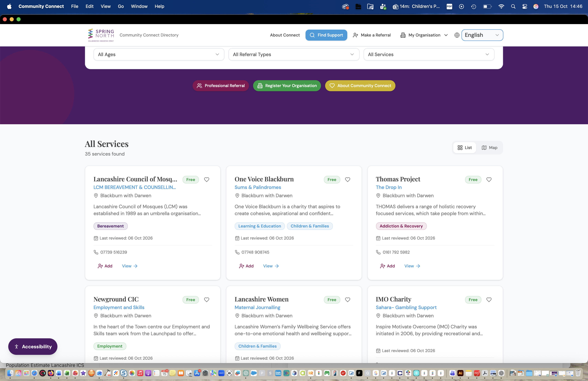Open the All Services filter dropdown
The height and width of the screenshot is (381, 588).
coord(429,54)
